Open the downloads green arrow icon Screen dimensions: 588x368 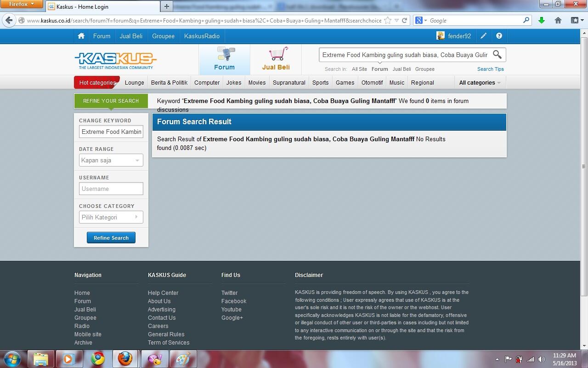click(542, 20)
